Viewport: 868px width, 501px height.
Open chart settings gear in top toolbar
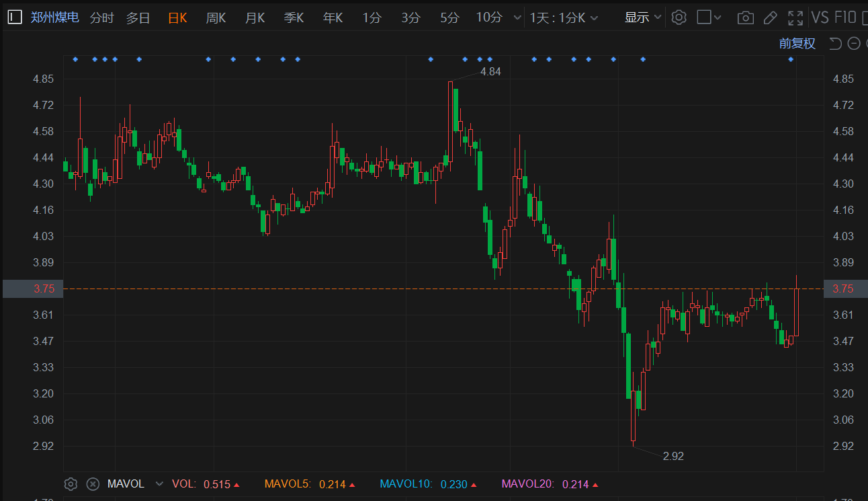(x=679, y=17)
